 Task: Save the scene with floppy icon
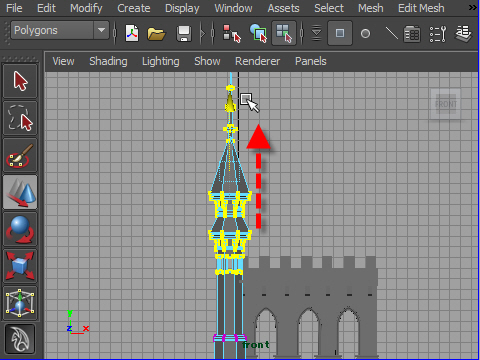184,34
